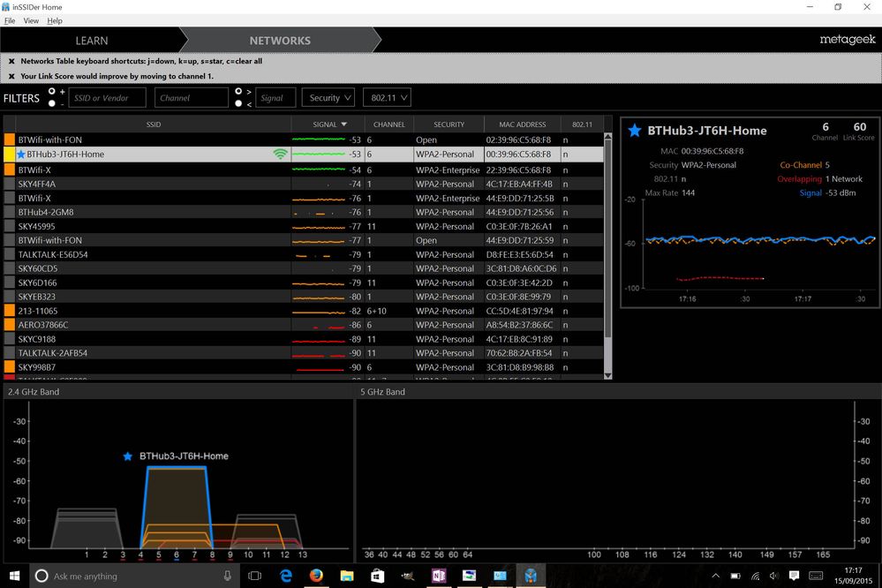This screenshot has width=882, height=588.
Task: Click the metageek logo
Action: point(847,40)
